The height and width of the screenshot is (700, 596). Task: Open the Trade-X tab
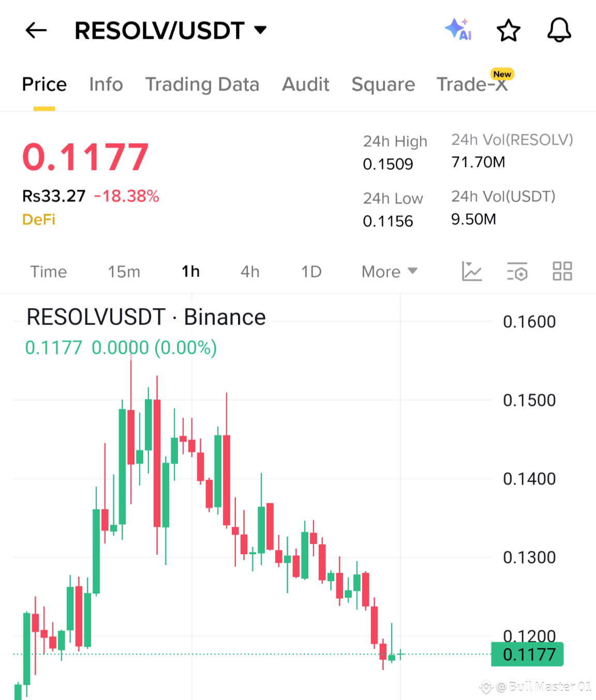(x=472, y=84)
